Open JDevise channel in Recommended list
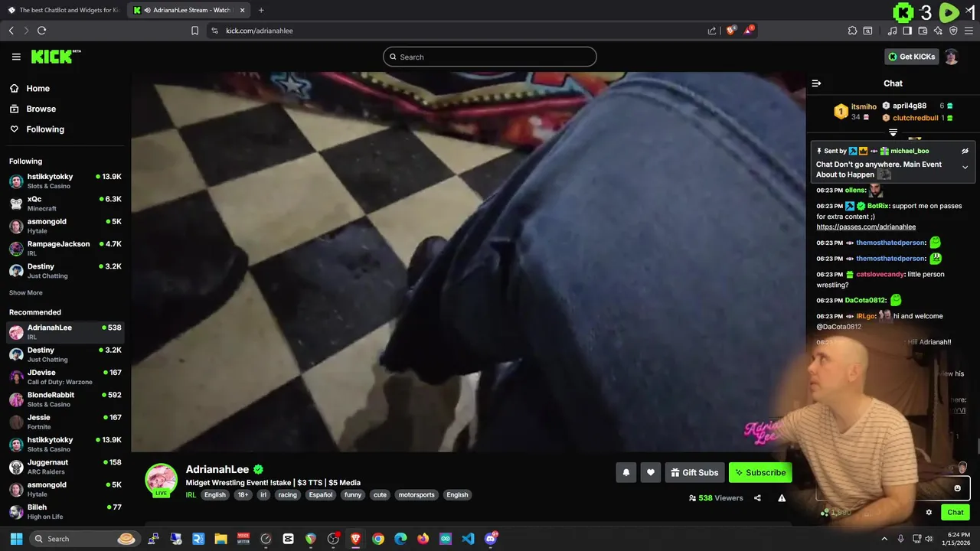The width and height of the screenshot is (980, 551). pos(65,377)
